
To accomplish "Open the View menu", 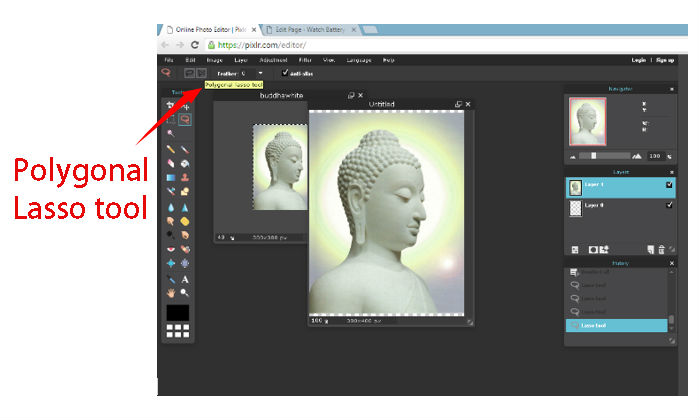I will pyautogui.click(x=329, y=60).
